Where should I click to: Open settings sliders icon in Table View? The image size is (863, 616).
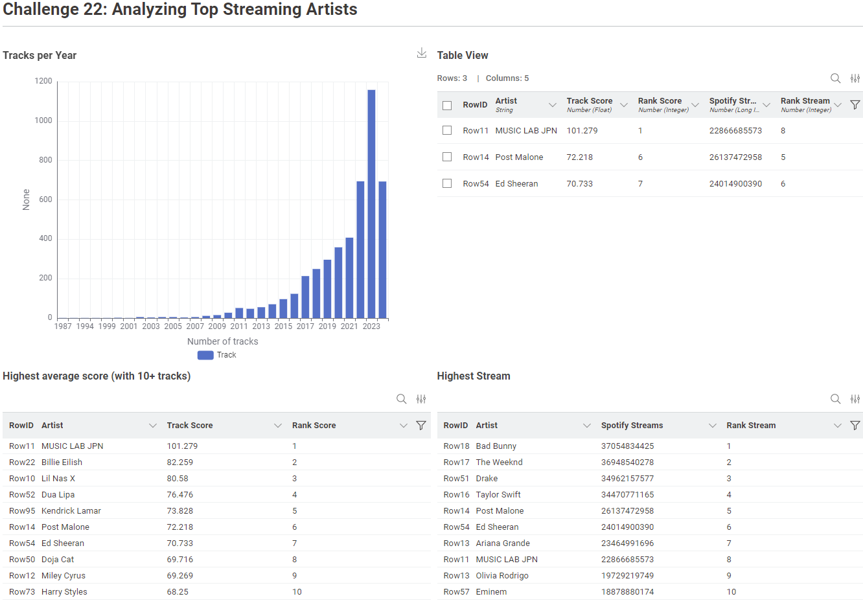pyautogui.click(x=855, y=78)
